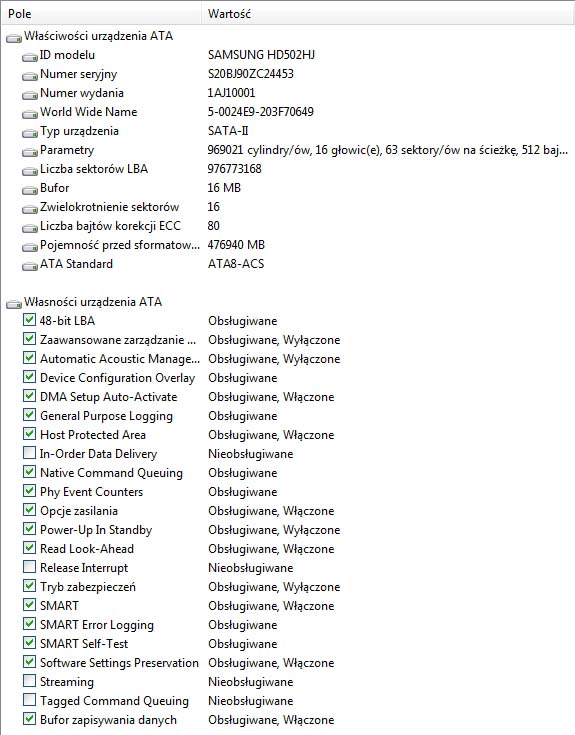
Task: Select the Parametry row value text
Action: (387, 150)
